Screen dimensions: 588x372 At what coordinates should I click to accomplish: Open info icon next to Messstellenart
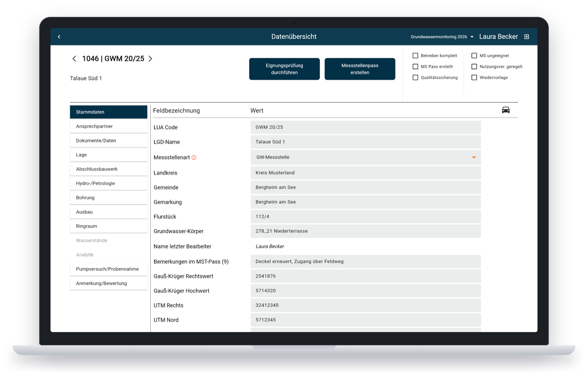[x=194, y=158]
